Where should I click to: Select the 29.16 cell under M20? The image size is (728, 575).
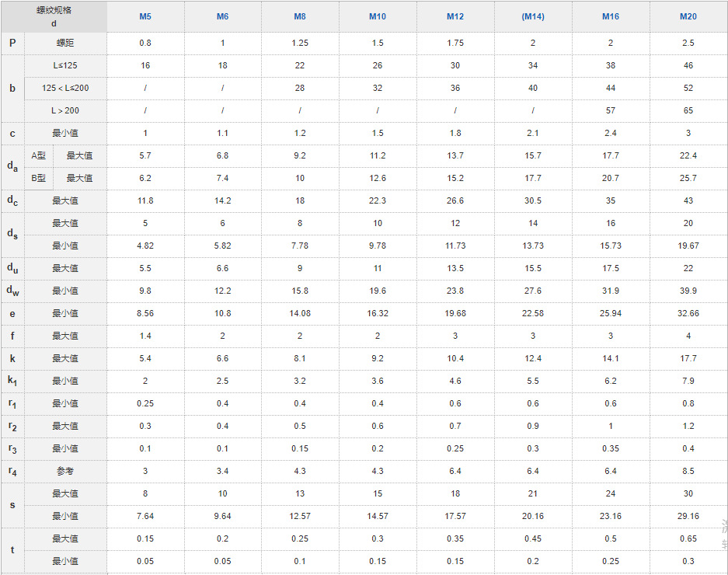click(x=688, y=516)
